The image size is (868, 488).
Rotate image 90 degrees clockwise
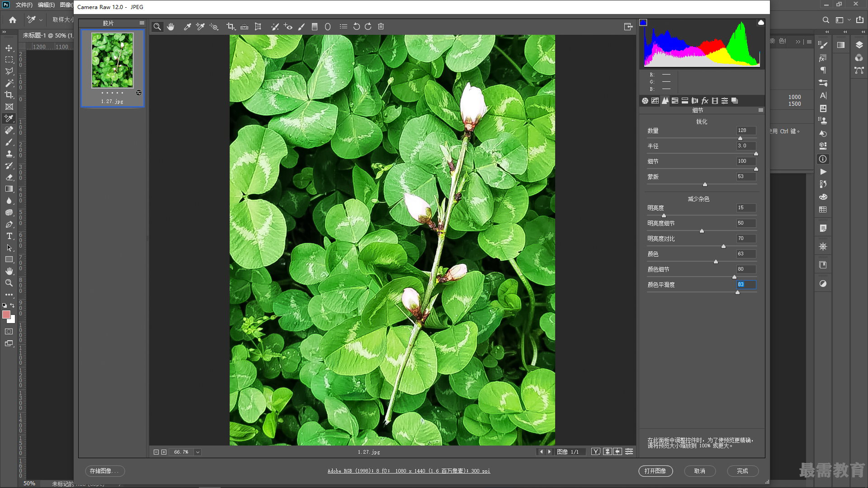point(368,27)
